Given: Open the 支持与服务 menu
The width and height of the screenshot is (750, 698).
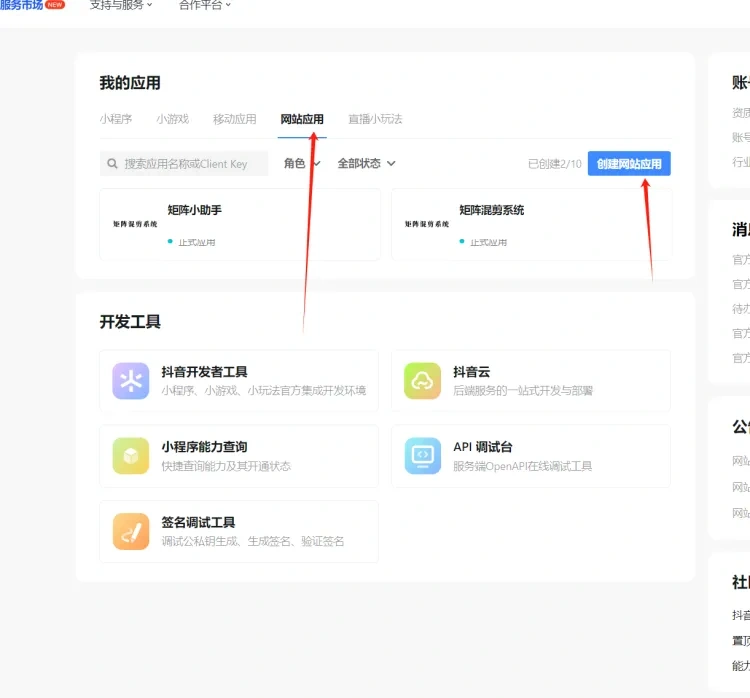Looking at the screenshot, I should pos(121,5).
